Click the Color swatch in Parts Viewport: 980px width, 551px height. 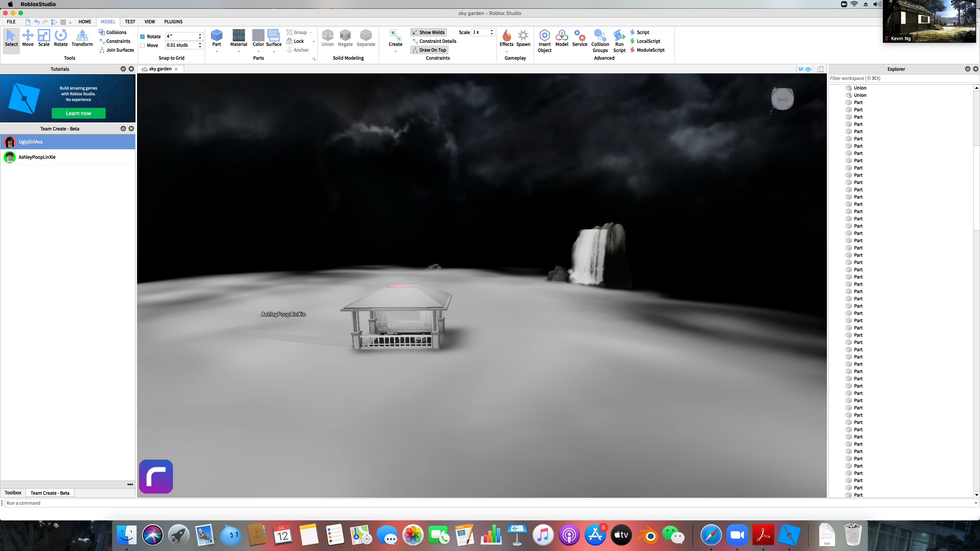click(x=258, y=36)
